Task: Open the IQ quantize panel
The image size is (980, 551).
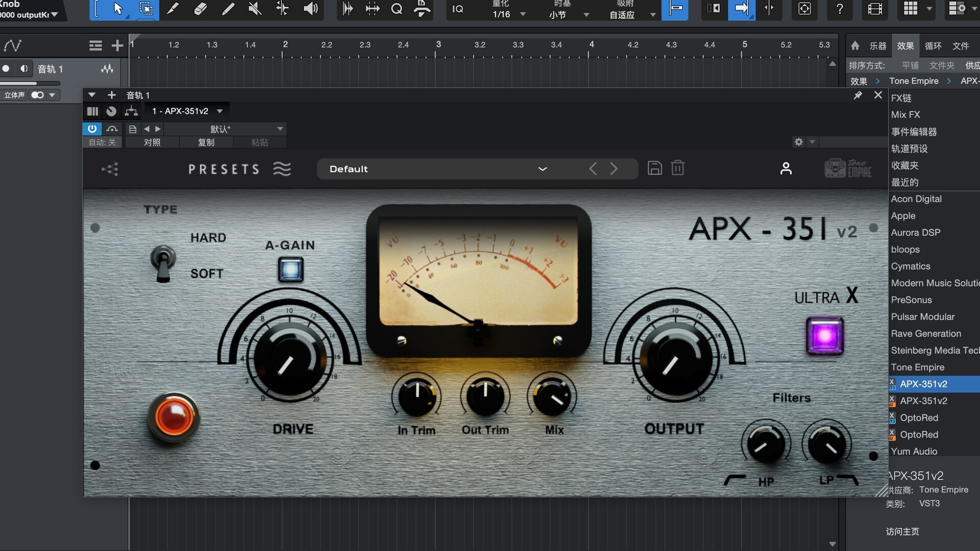Action: [458, 9]
